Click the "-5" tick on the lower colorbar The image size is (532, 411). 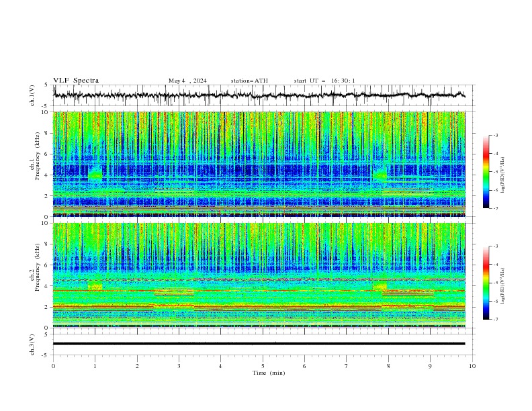click(x=495, y=283)
